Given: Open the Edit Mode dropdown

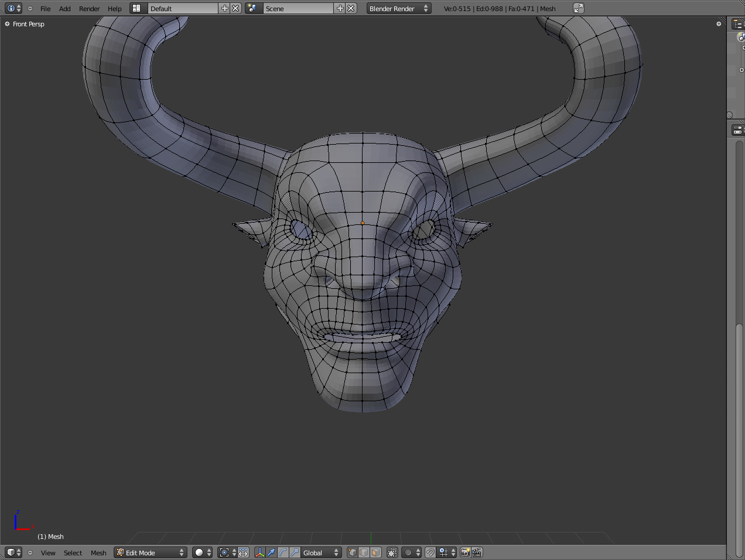Looking at the screenshot, I should (150, 552).
